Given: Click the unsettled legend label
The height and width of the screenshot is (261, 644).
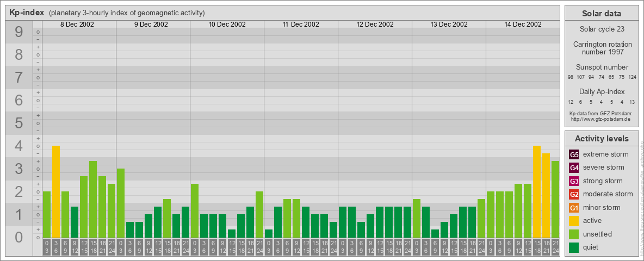Looking at the screenshot, I should coord(598,234).
